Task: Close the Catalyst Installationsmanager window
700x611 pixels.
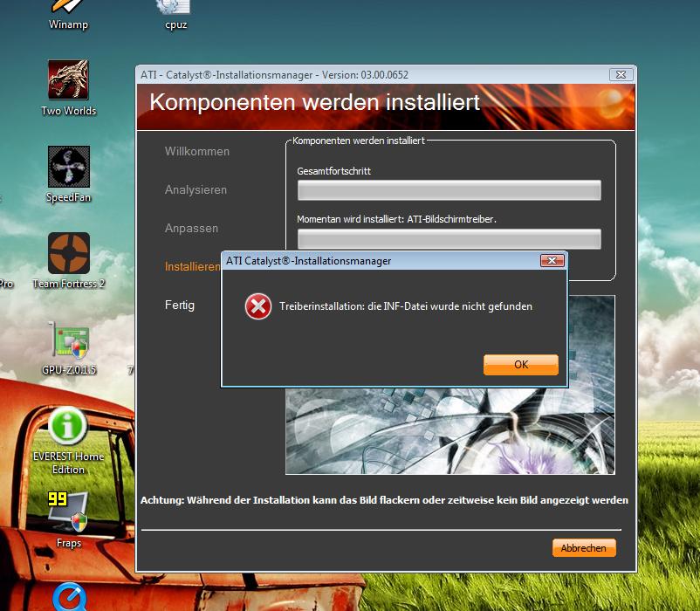Action: click(621, 74)
